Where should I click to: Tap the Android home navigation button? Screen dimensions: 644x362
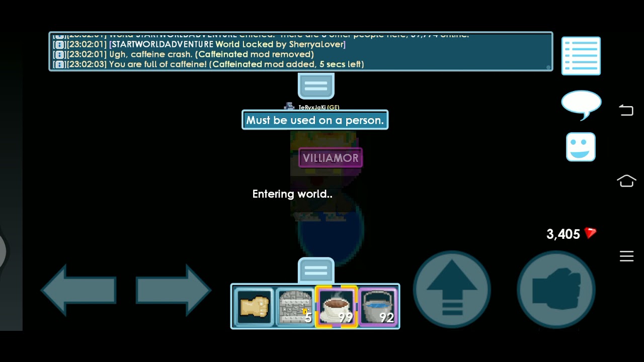click(x=626, y=181)
